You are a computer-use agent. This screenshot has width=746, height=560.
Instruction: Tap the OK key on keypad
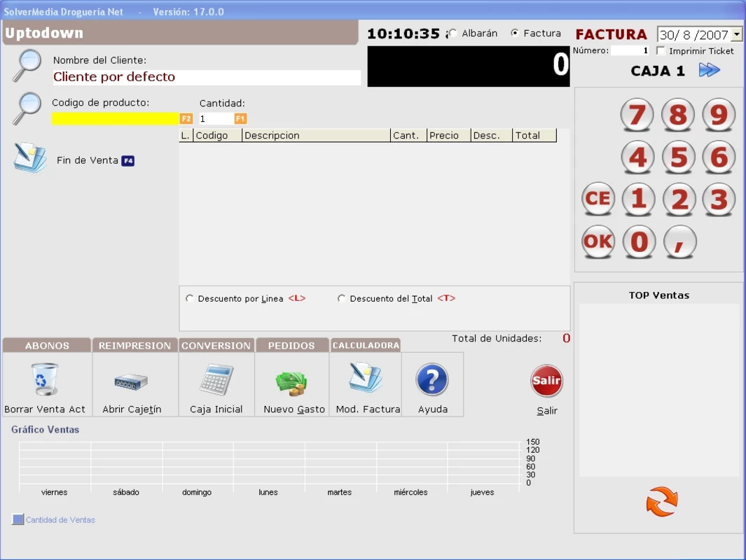pos(598,241)
